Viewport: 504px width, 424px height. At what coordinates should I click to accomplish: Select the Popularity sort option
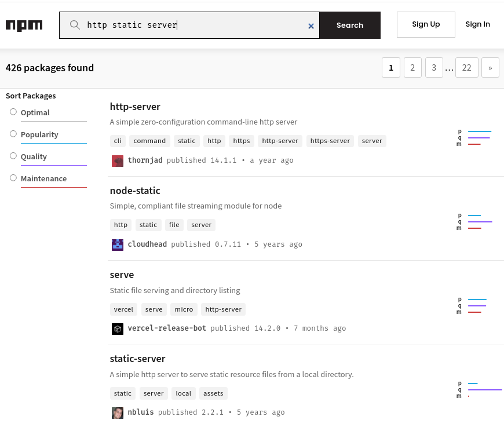coord(13,134)
